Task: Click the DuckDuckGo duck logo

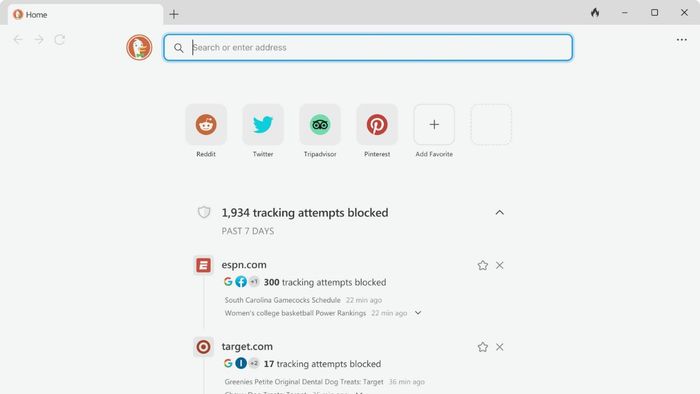Action: [139, 47]
